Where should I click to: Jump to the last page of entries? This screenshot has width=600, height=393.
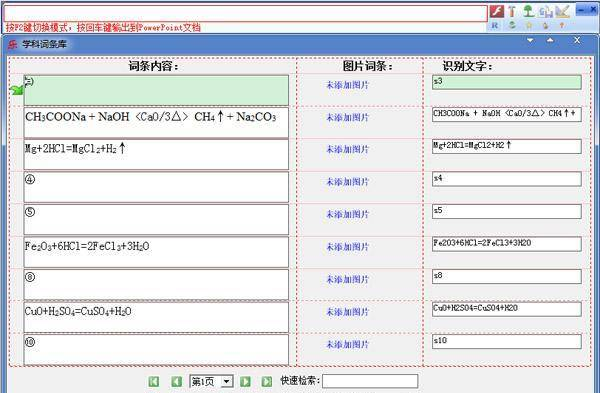coord(267,381)
